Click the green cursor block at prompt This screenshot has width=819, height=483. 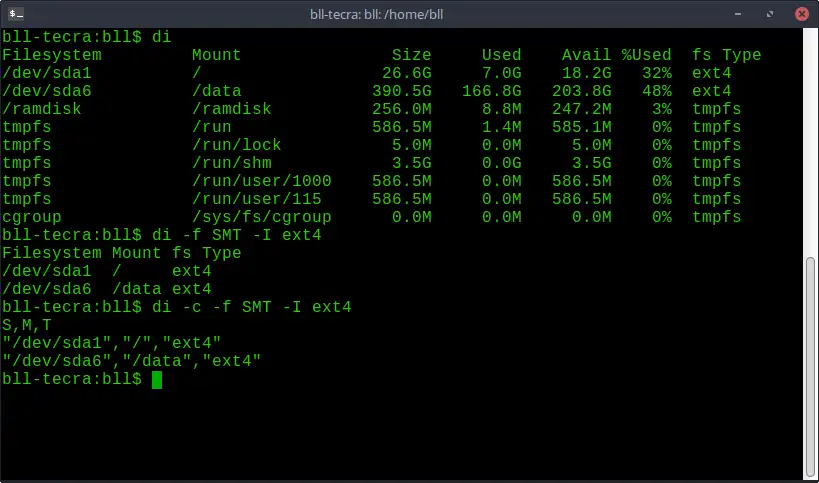[157, 380]
